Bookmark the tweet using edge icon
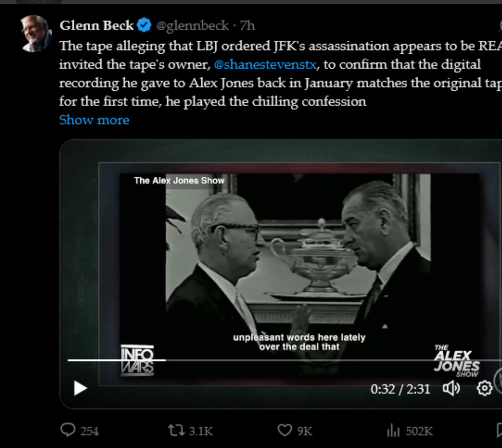The width and height of the screenshot is (502, 448). [499, 430]
